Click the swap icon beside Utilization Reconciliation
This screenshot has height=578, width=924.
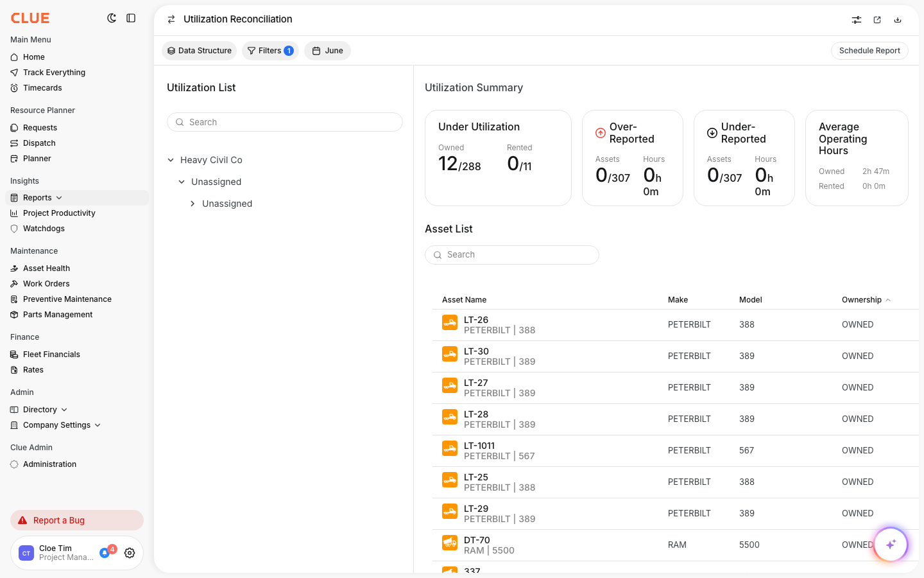171,19
